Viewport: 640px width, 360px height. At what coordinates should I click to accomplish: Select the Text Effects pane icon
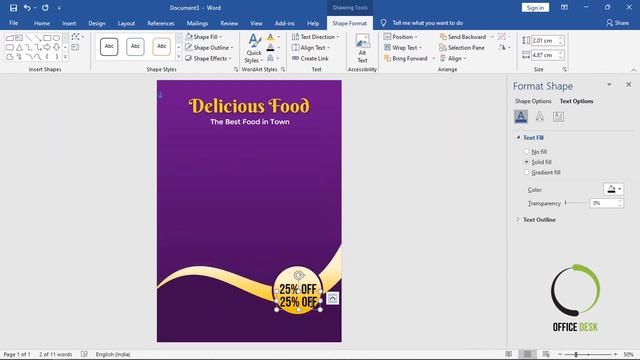click(x=539, y=117)
